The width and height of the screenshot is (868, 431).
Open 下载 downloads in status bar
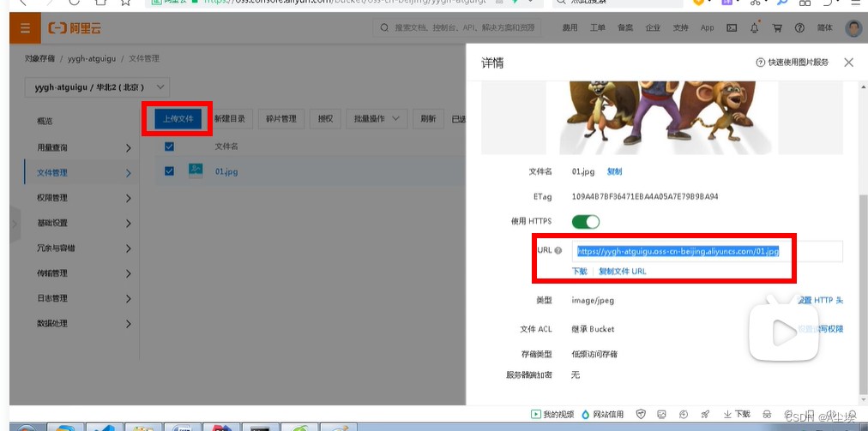pos(737,414)
